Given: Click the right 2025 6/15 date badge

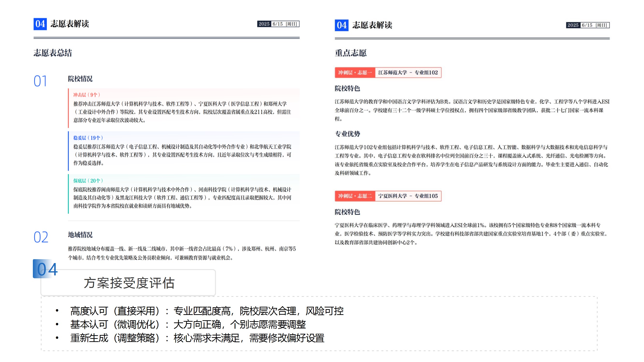Looking at the screenshot, I should [587, 25].
